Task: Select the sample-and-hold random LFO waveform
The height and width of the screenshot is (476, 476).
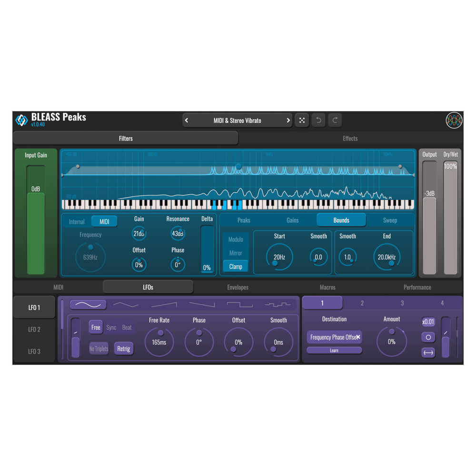Action: (278, 305)
